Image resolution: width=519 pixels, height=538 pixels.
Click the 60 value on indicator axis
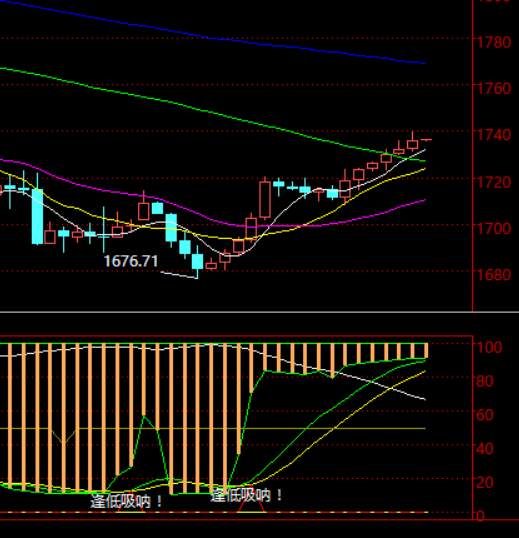point(485,415)
